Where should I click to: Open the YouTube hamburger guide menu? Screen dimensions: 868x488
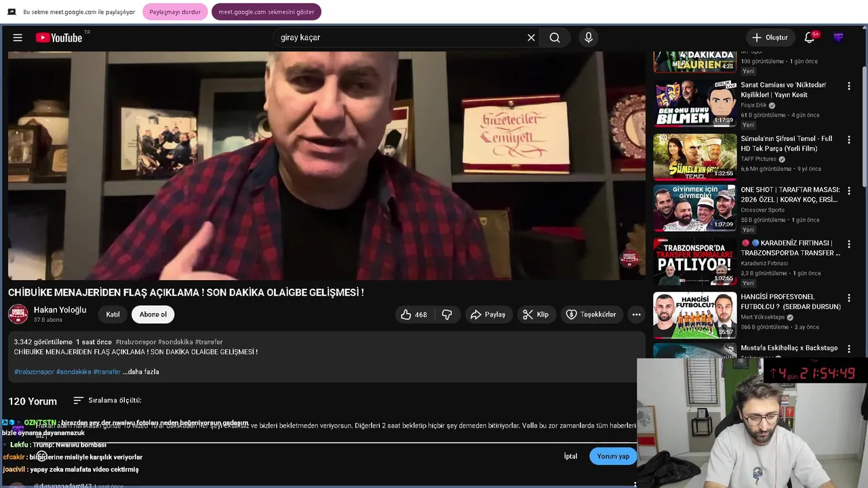pos(18,38)
